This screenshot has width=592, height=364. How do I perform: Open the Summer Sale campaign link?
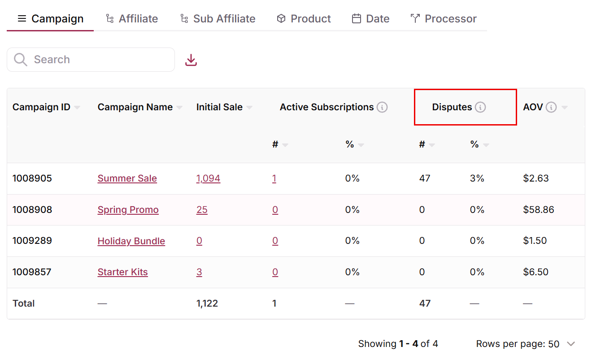click(x=127, y=178)
